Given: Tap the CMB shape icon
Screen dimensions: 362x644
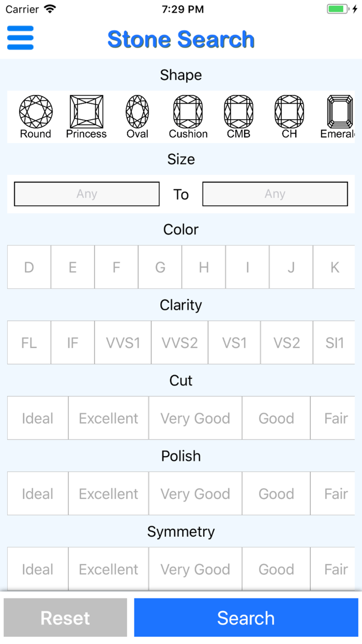Looking at the screenshot, I should coord(238,117).
